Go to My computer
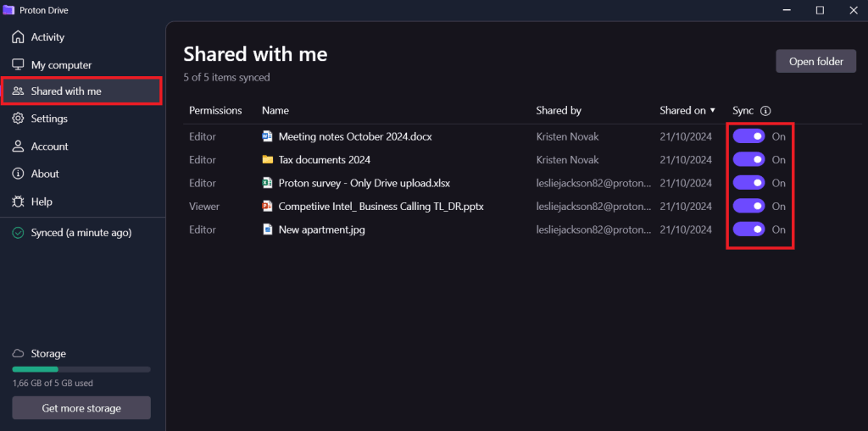 pyautogui.click(x=61, y=64)
